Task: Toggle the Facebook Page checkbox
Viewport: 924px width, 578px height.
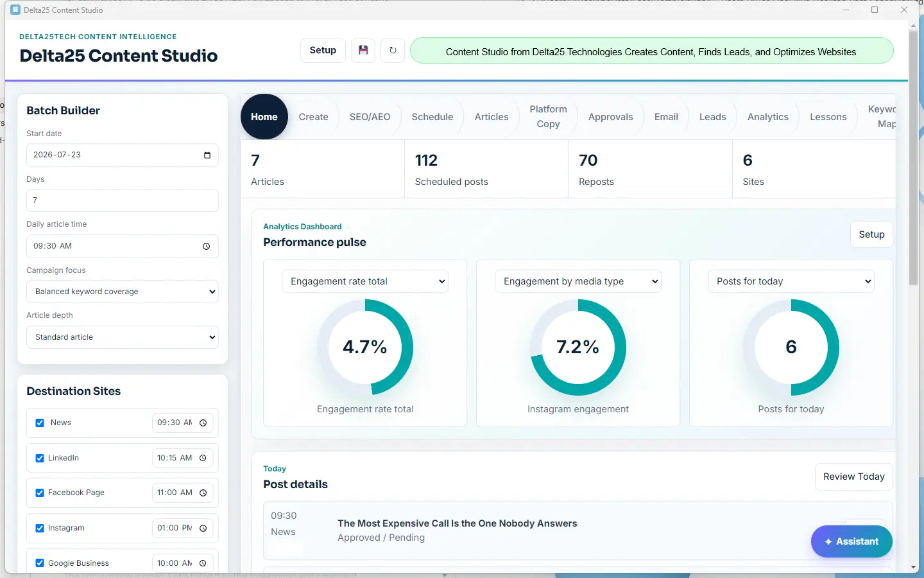Action: point(40,493)
